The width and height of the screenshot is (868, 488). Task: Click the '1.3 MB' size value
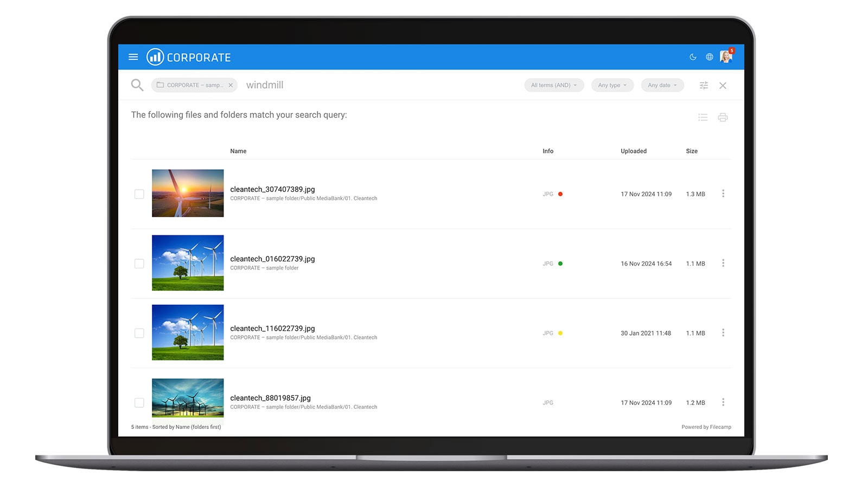point(695,194)
